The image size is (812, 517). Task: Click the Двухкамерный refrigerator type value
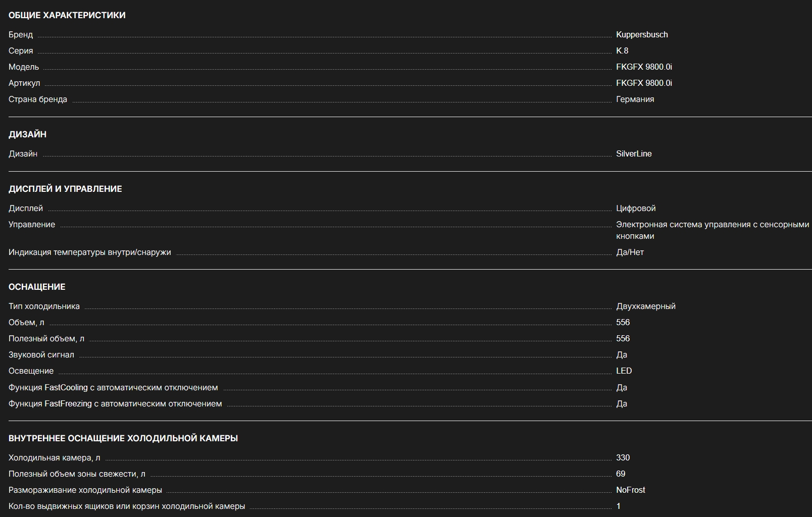(645, 306)
